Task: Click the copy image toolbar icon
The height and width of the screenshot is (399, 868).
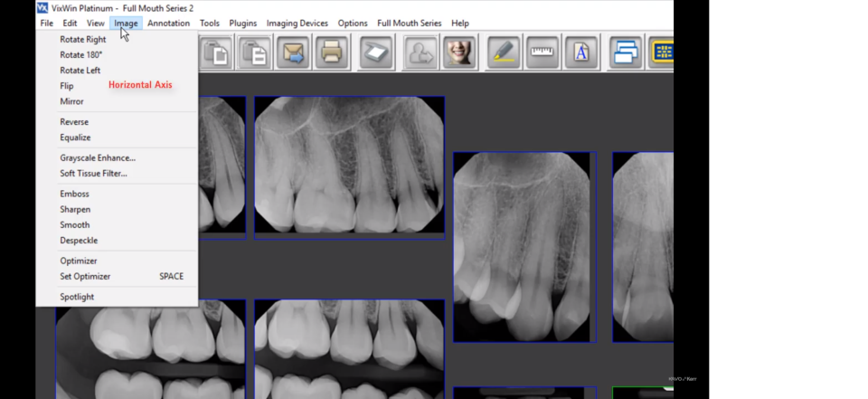Action: click(216, 53)
